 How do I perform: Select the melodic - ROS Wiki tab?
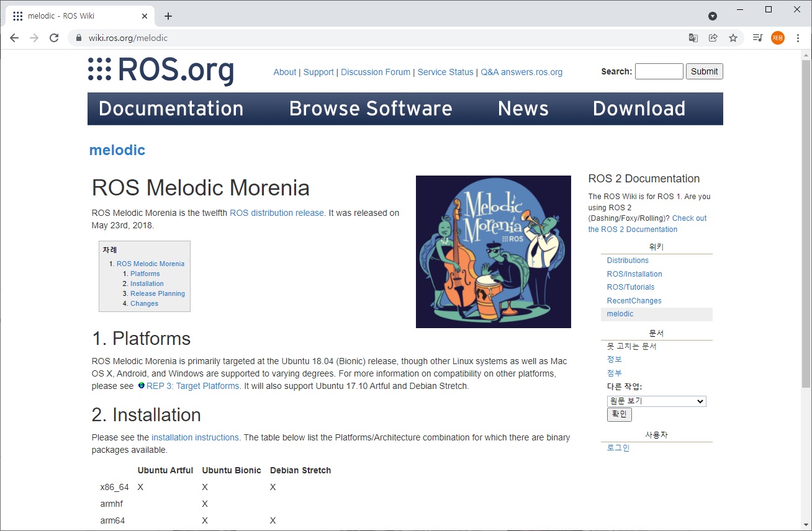click(79, 16)
